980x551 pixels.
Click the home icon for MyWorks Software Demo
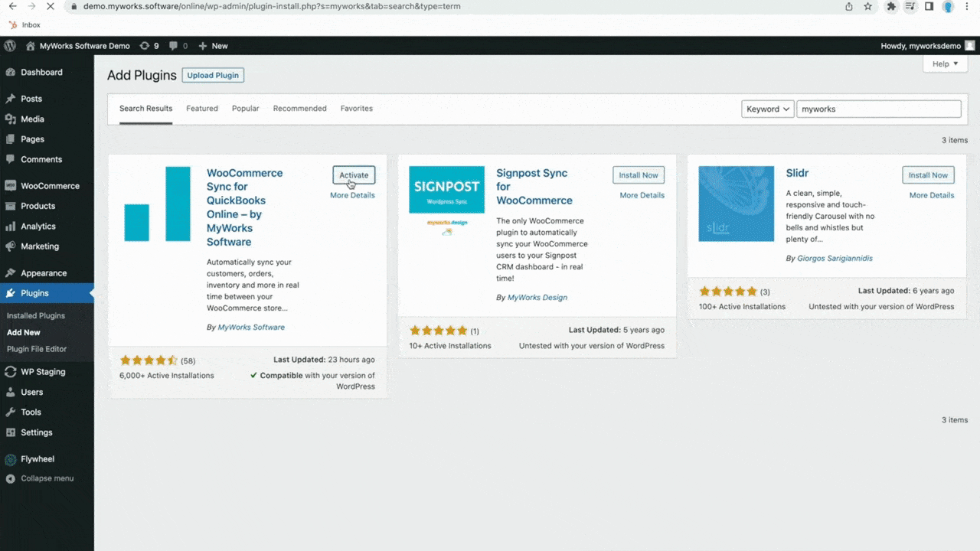31,46
